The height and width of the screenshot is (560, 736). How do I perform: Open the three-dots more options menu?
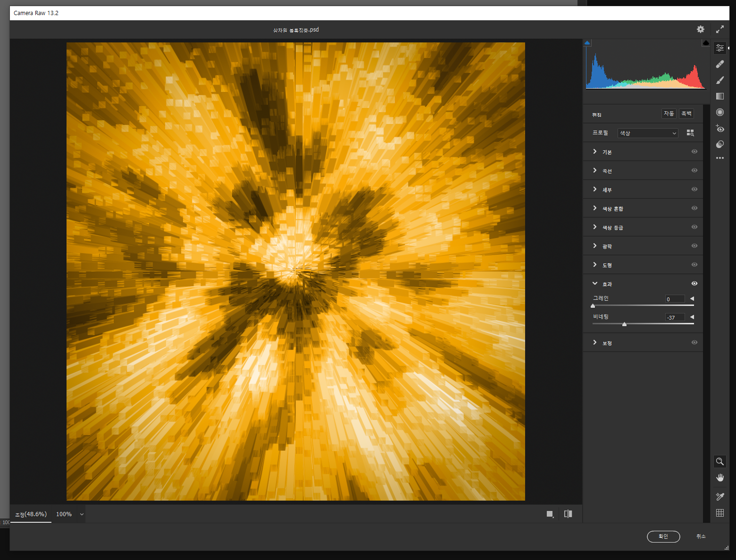(720, 158)
